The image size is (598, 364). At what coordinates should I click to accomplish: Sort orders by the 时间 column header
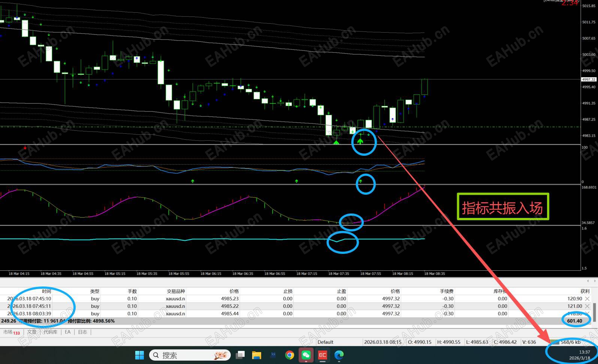[46, 291]
